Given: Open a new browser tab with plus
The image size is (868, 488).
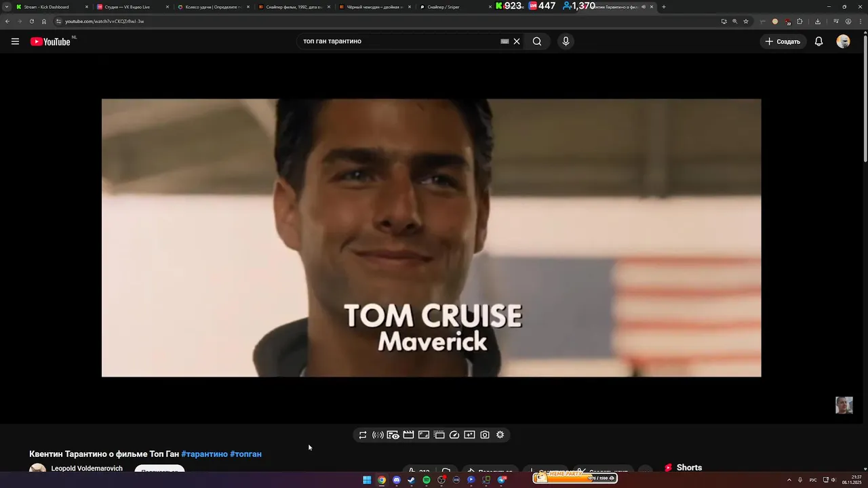Looking at the screenshot, I should click(663, 7).
